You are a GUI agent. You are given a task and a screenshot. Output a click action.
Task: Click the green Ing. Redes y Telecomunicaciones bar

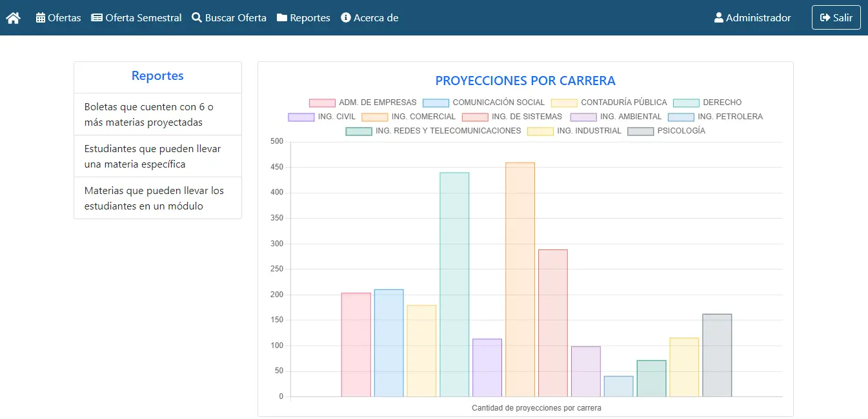651,378
